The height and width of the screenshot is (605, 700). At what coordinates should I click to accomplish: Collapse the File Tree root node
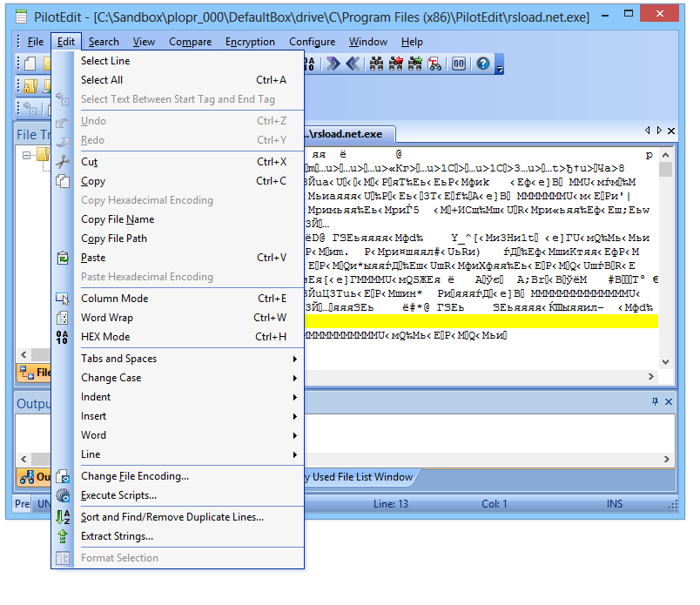point(26,155)
